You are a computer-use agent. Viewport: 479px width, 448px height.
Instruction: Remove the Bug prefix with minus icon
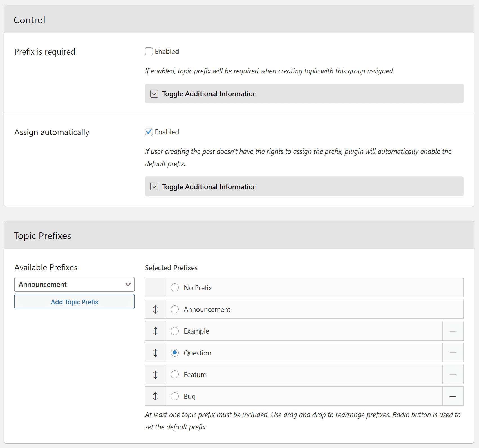coord(453,396)
